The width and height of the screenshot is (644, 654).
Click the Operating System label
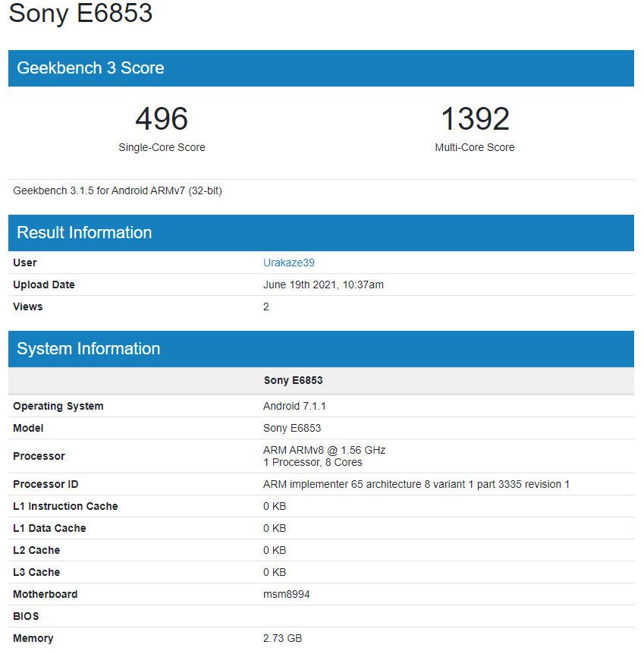(x=58, y=406)
